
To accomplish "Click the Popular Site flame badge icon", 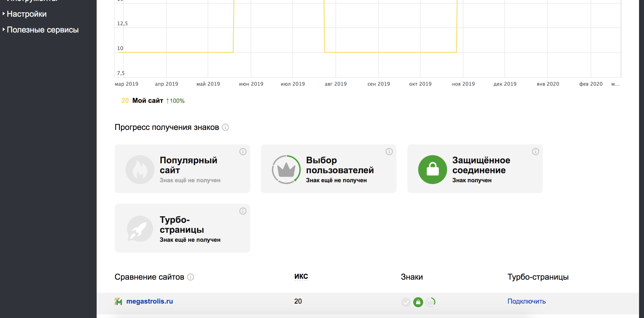I will pyautogui.click(x=140, y=169).
